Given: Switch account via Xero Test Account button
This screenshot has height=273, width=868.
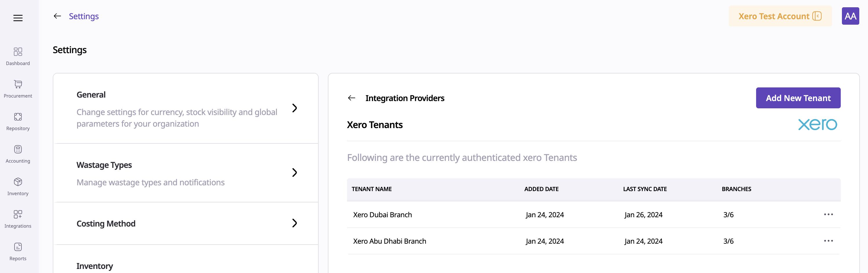Looking at the screenshot, I should click(x=780, y=16).
